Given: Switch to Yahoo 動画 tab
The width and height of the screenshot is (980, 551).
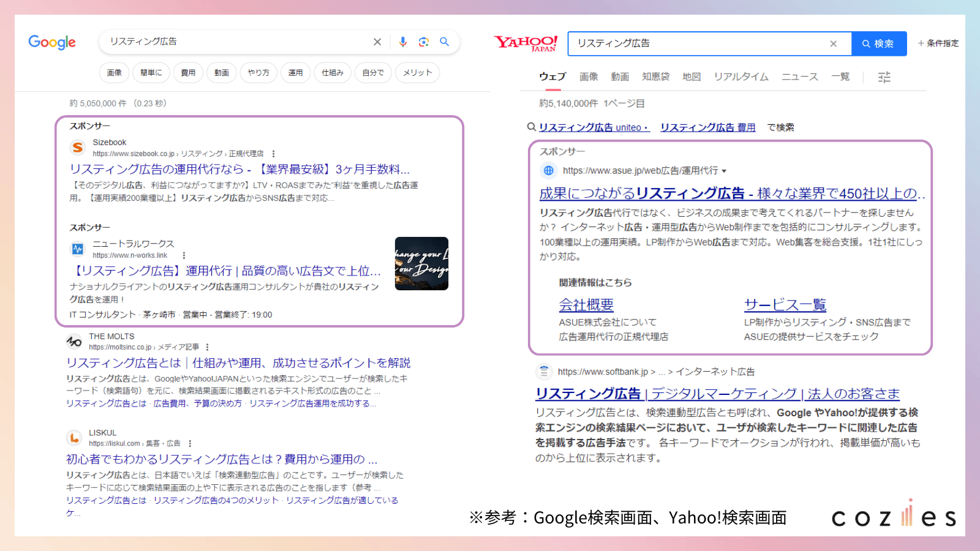Looking at the screenshot, I should (x=620, y=77).
